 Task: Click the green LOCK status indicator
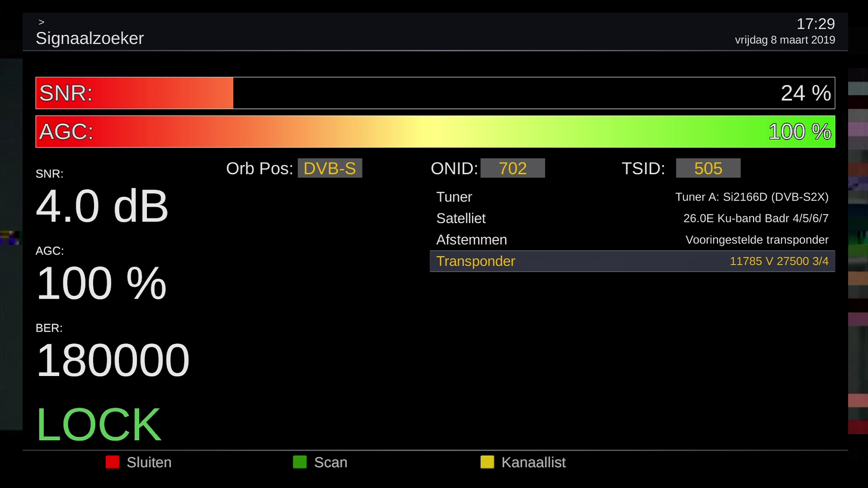click(99, 424)
